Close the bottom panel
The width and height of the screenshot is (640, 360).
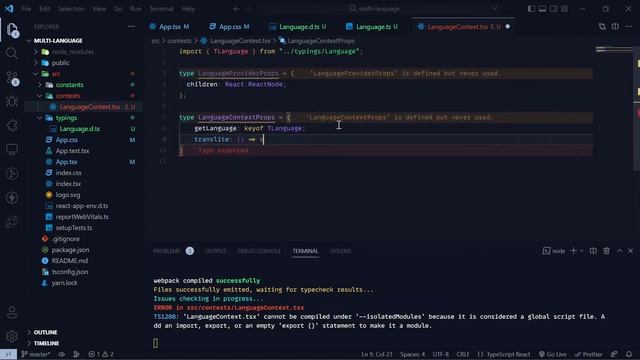pos(630,251)
